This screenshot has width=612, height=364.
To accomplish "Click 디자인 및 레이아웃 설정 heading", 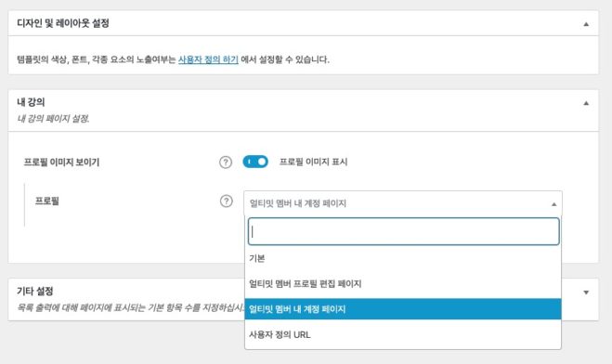I will 63,23.
